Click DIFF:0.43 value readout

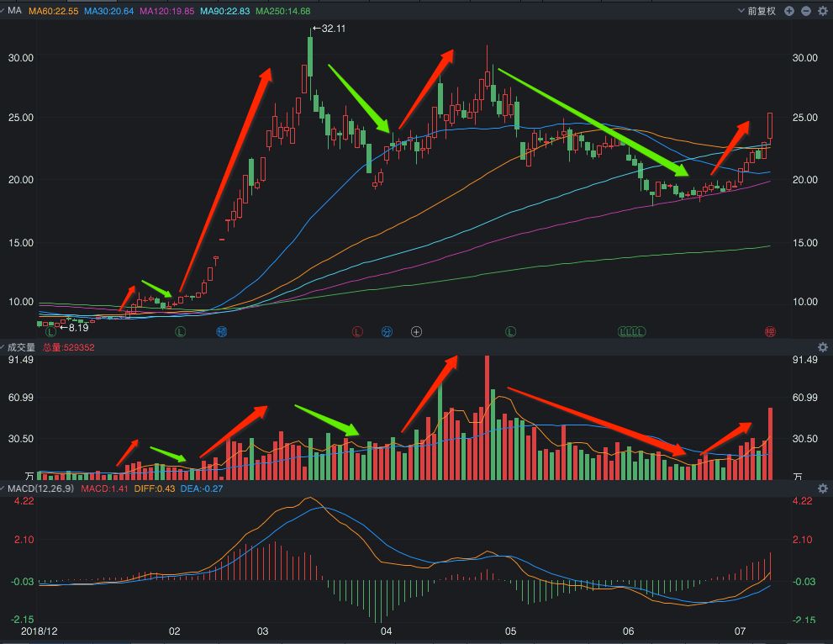pos(154,488)
